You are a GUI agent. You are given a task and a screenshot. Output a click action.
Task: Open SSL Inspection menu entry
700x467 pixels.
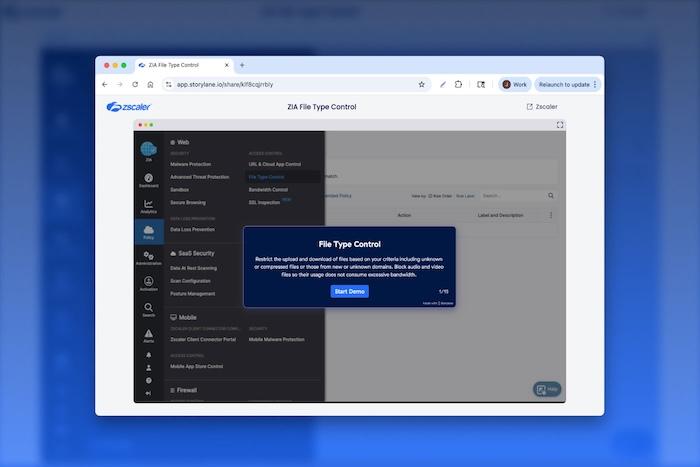tap(264, 203)
